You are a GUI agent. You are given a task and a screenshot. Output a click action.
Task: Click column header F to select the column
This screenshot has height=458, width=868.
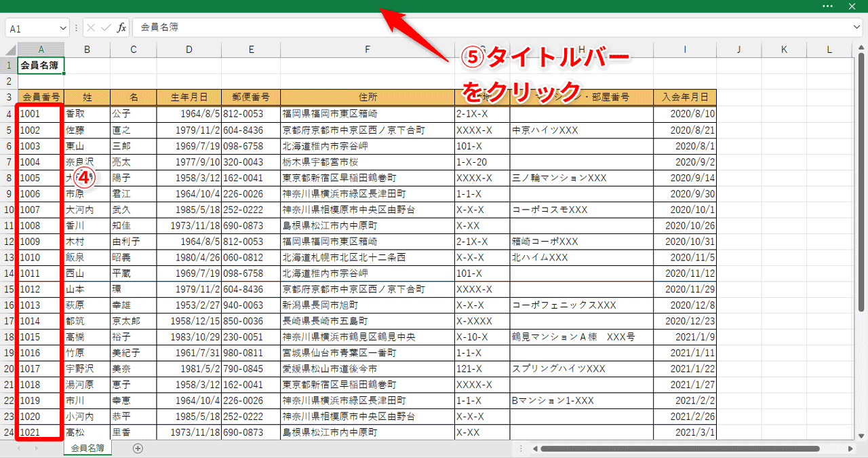click(367, 49)
